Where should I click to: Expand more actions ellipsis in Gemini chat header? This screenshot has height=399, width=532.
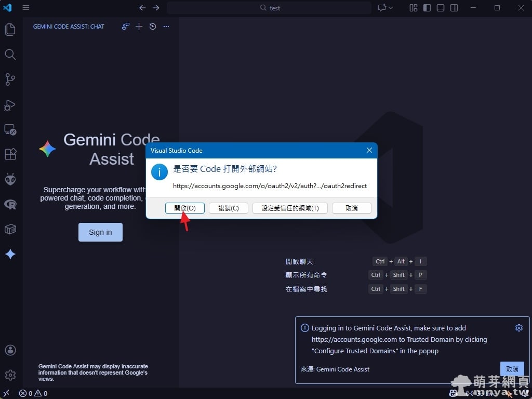[166, 26]
